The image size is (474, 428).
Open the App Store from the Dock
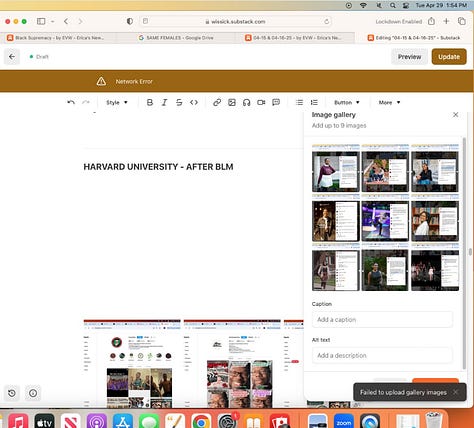coord(123,421)
